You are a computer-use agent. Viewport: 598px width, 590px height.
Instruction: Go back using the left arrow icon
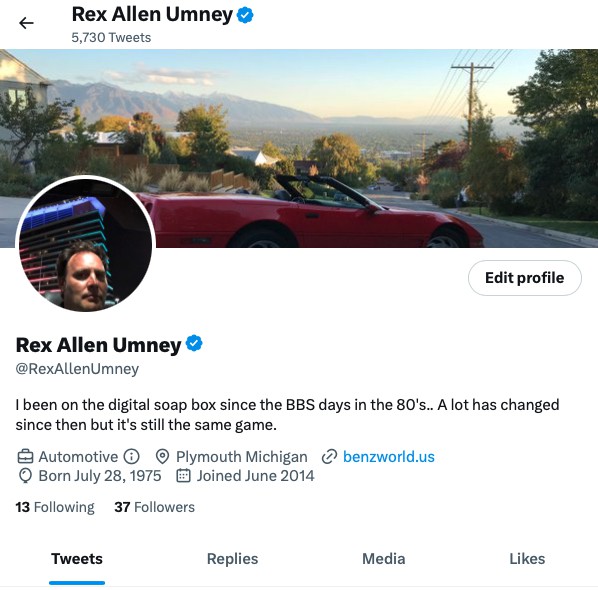[x=26, y=23]
